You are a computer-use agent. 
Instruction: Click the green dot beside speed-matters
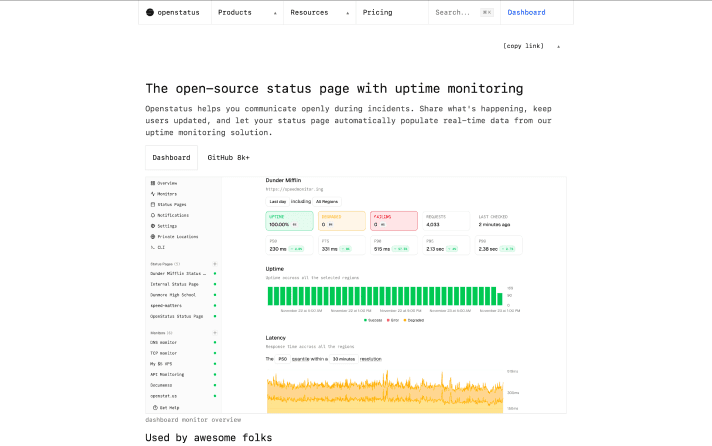click(x=215, y=306)
